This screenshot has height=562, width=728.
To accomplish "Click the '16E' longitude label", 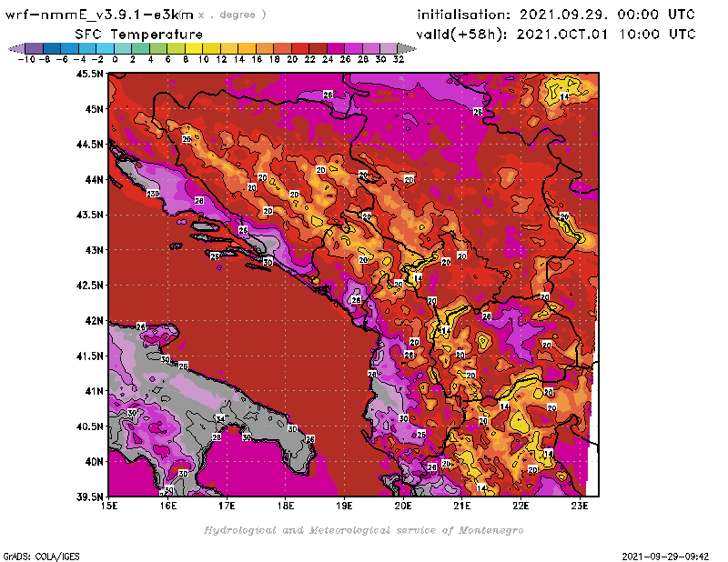I will tap(168, 506).
